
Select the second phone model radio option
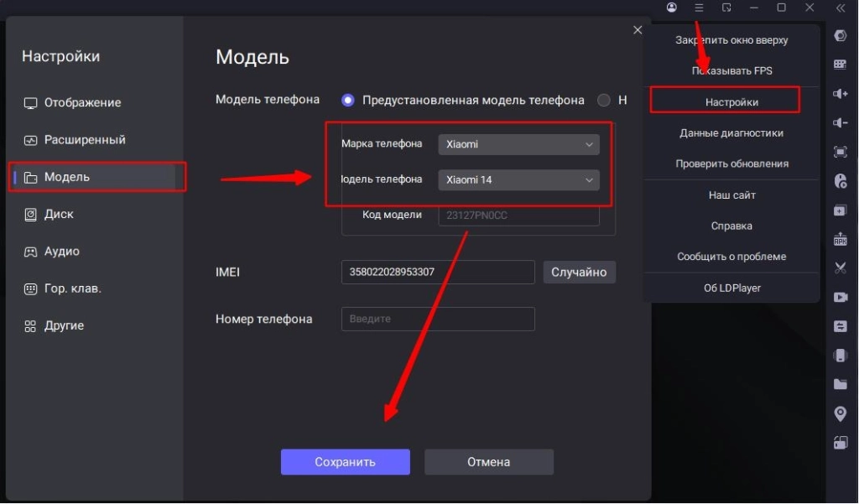pos(603,99)
